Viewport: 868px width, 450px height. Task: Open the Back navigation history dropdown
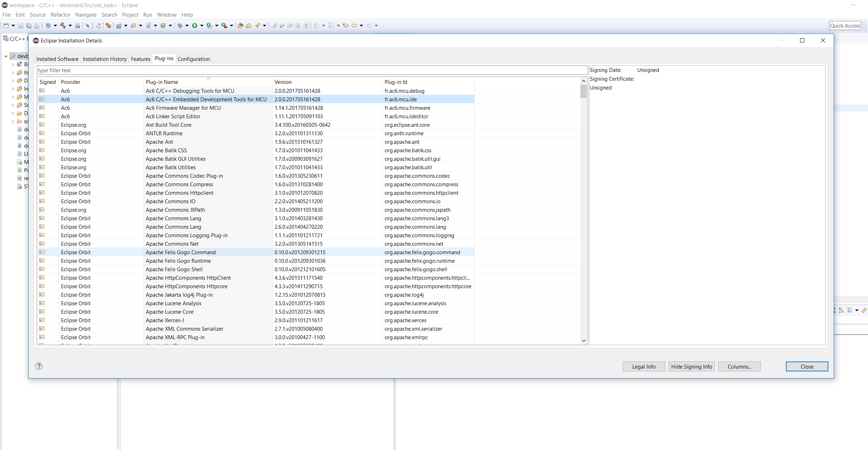tap(361, 25)
